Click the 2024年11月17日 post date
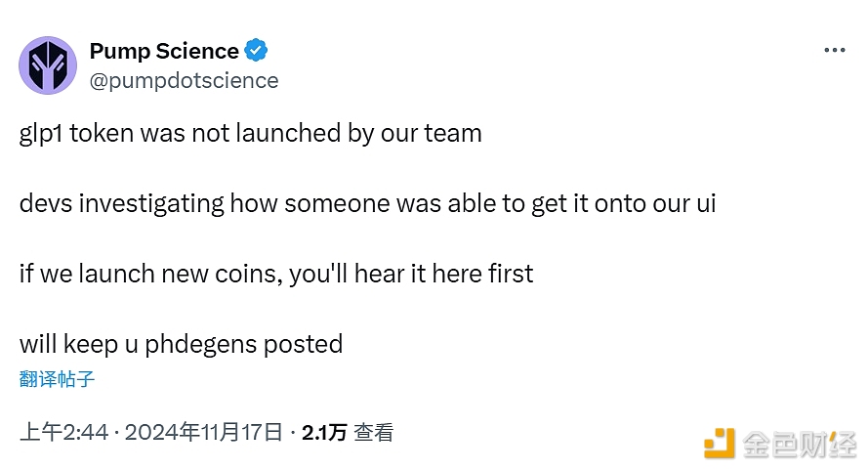Screen dimensions: 868x470 [x=204, y=432]
